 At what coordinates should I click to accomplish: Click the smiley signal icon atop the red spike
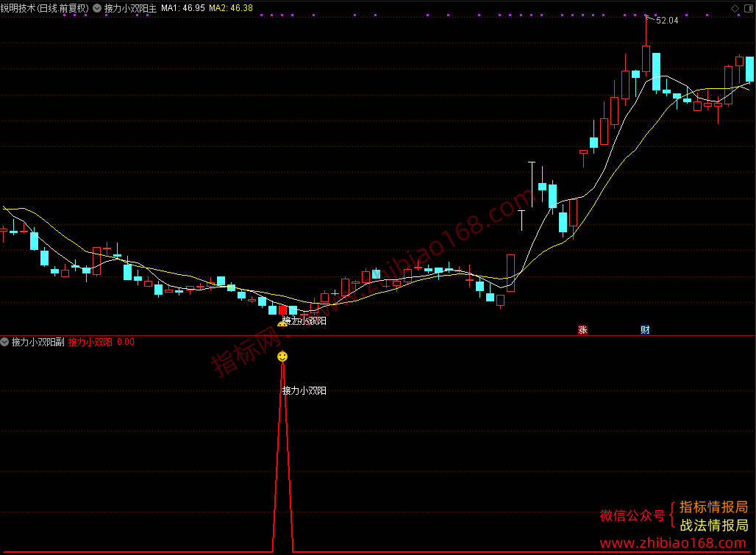(x=282, y=357)
